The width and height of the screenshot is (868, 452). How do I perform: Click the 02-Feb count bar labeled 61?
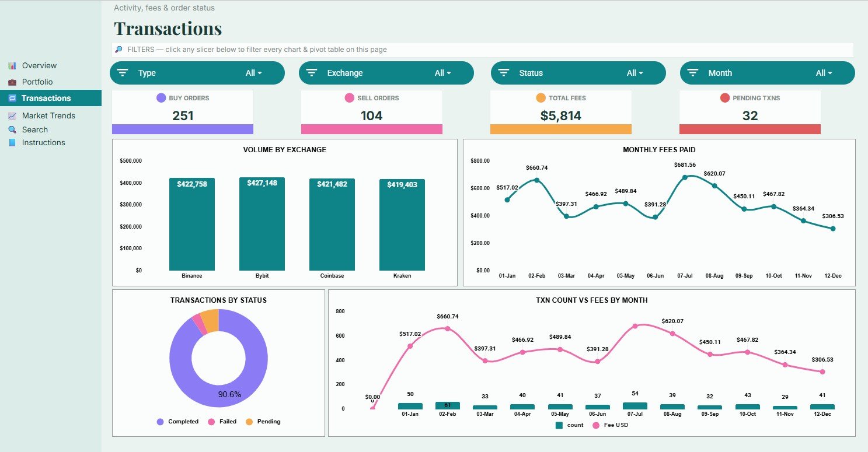[448, 405]
